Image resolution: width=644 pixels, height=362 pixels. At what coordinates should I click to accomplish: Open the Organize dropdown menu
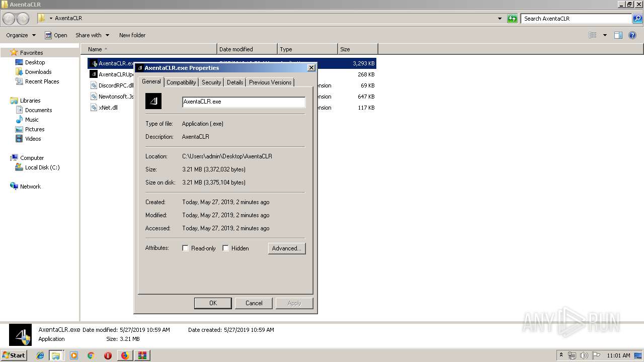point(21,35)
